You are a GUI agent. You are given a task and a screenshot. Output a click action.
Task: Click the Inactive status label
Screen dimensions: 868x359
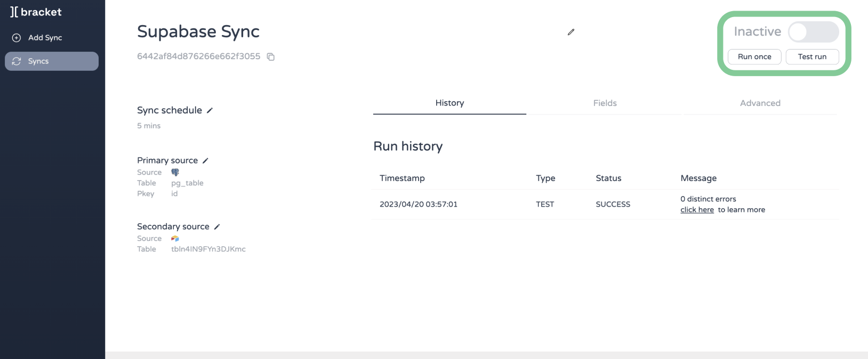pyautogui.click(x=757, y=32)
